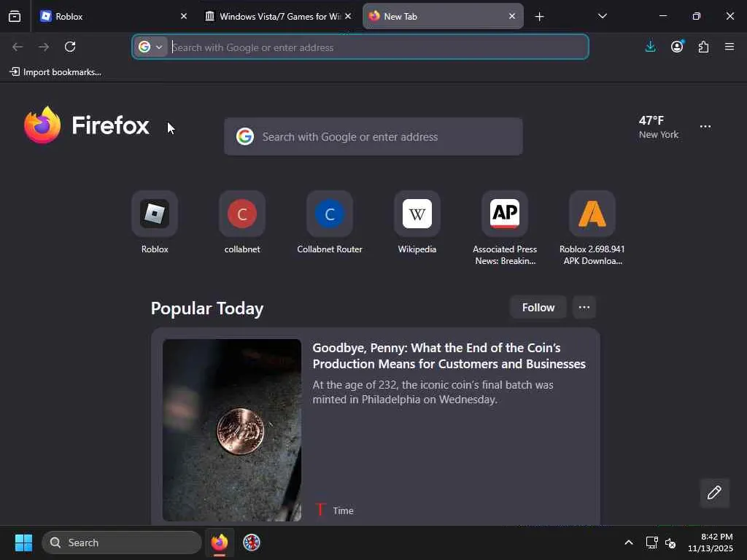The width and height of the screenshot is (747, 560).
Task: Open the muted volume tray icon
Action: pos(670,542)
